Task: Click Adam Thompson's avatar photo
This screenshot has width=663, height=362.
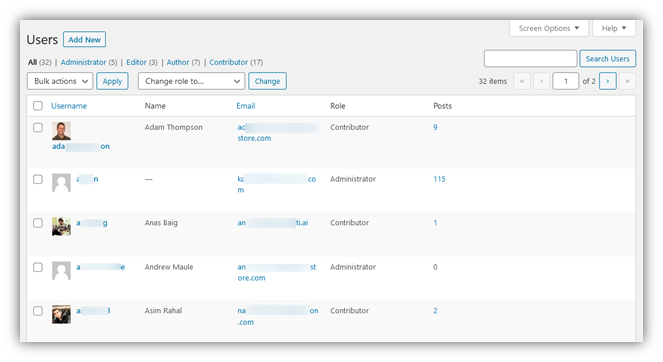Action: click(61, 131)
